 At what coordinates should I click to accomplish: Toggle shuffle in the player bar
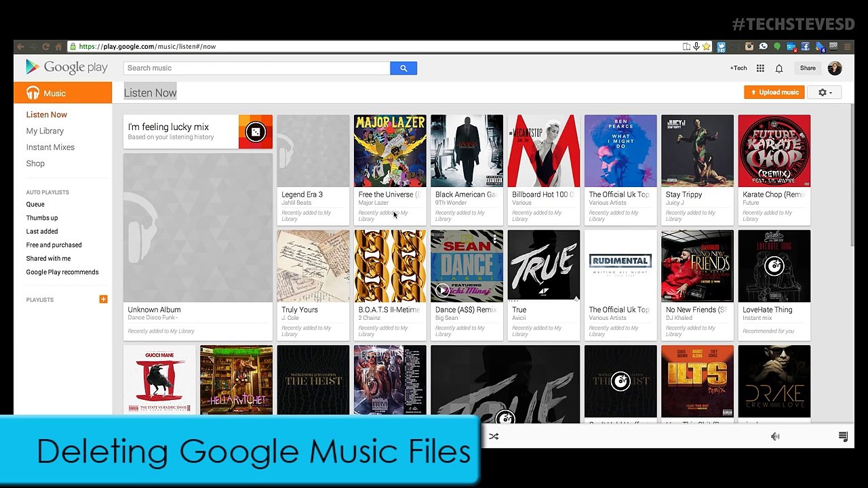[494, 436]
